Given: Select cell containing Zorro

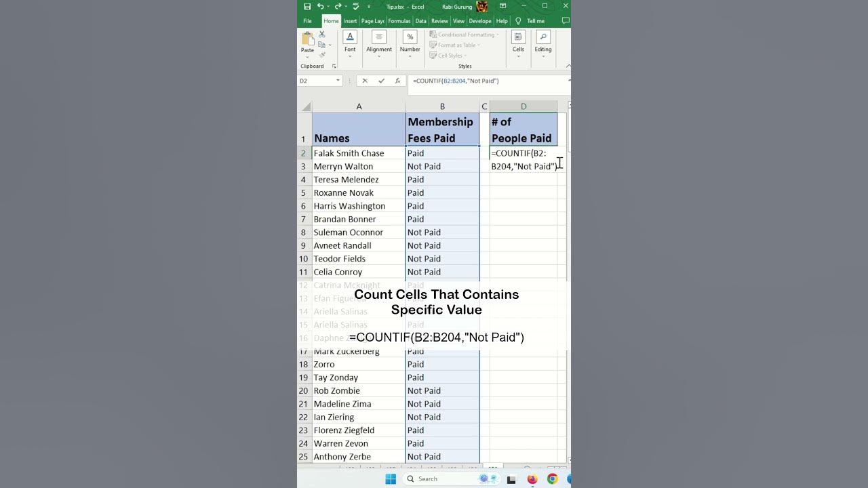Looking at the screenshot, I should [x=359, y=364].
